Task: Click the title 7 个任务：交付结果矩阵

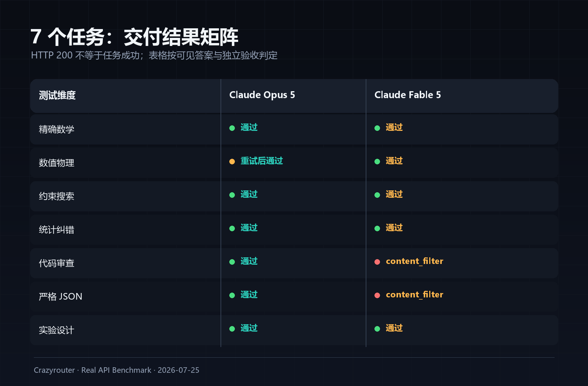Action: 135,37
